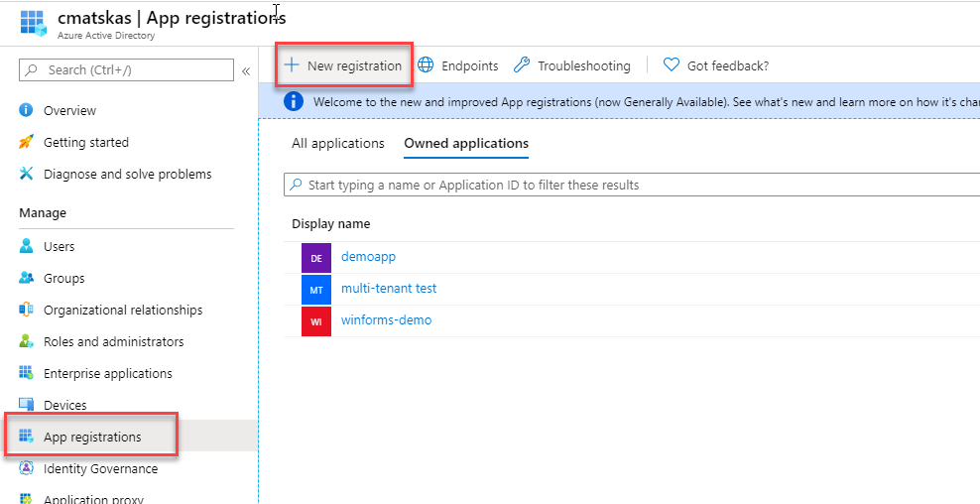Click the Got feedback? button
980x504 pixels.
(x=715, y=65)
